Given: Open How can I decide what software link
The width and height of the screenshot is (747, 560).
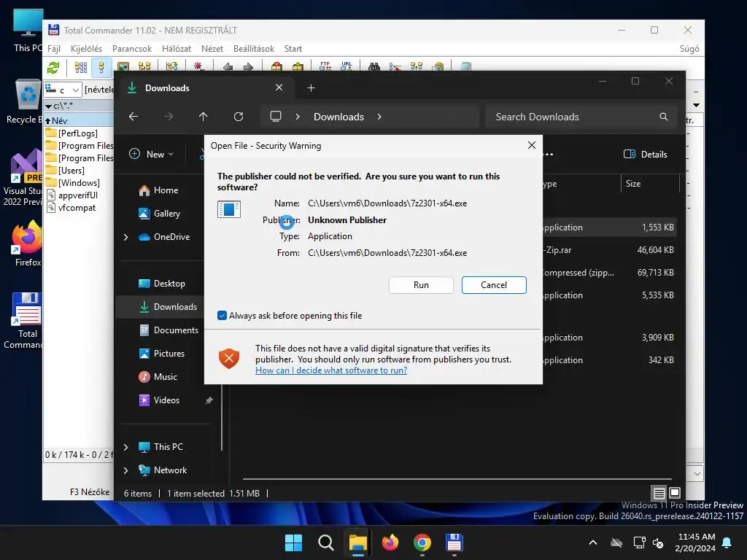Looking at the screenshot, I should click(x=331, y=370).
